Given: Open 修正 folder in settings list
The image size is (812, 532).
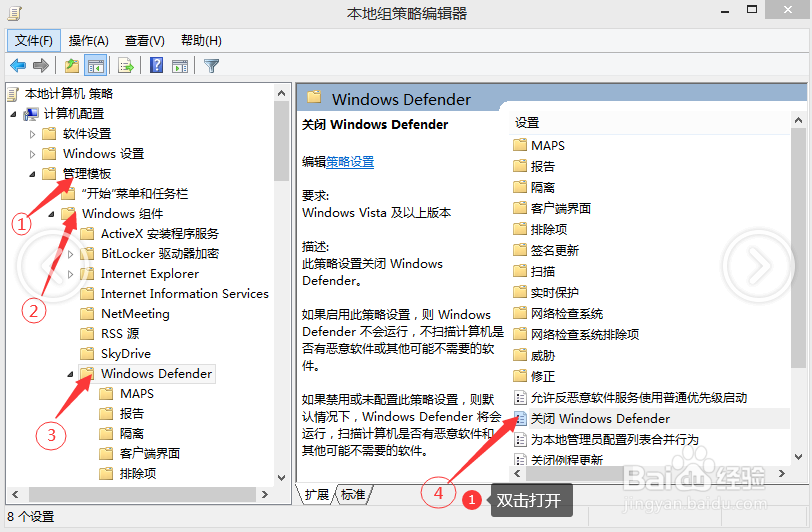Looking at the screenshot, I should coord(543,376).
